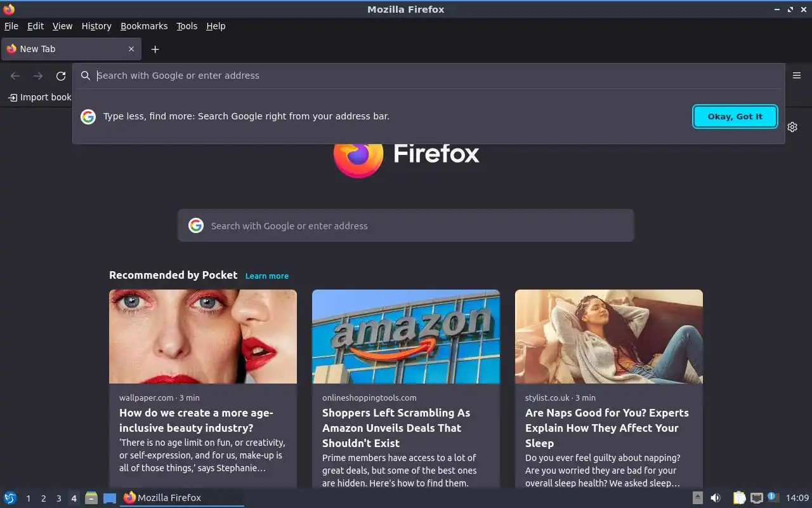Switch to workspace 1
Screen dimensions: 812x508
pos(28,498)
